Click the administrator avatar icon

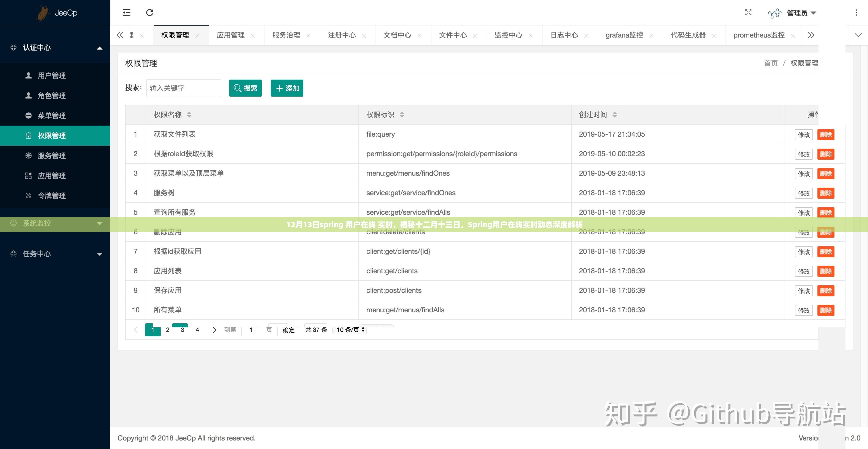click(x=775, y=13)
